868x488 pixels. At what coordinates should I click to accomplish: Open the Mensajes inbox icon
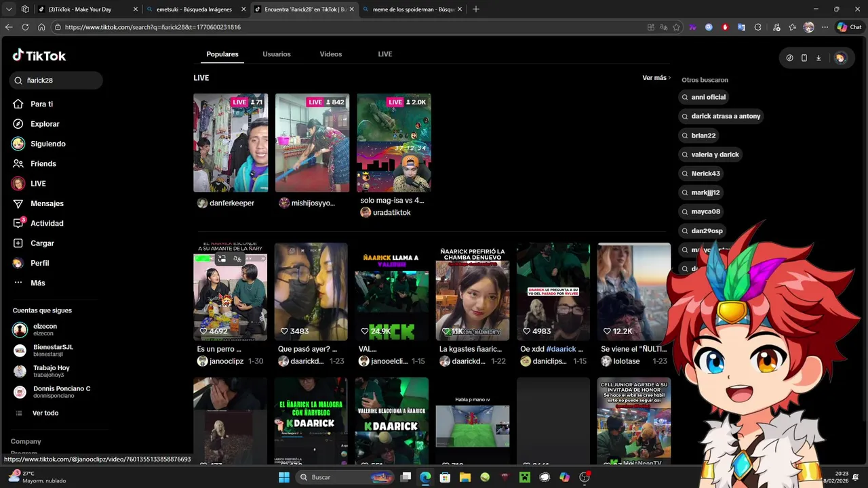(x=18, y=203)
